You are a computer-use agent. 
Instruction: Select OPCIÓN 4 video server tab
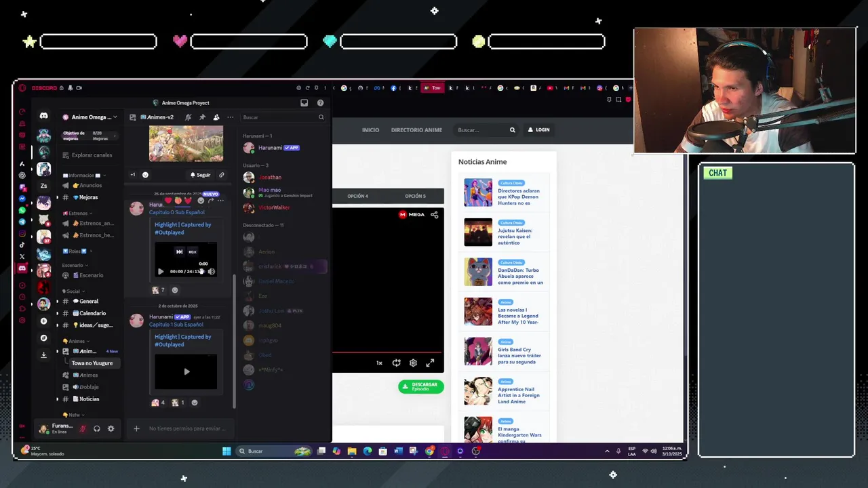357,196
